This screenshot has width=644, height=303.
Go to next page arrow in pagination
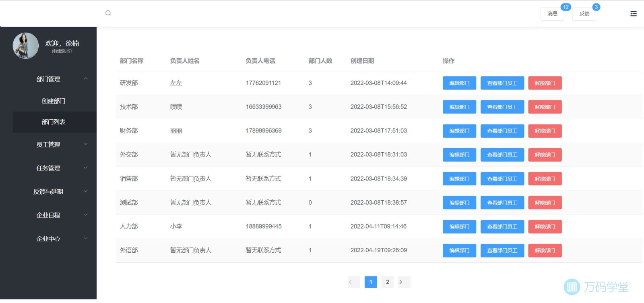401,282
